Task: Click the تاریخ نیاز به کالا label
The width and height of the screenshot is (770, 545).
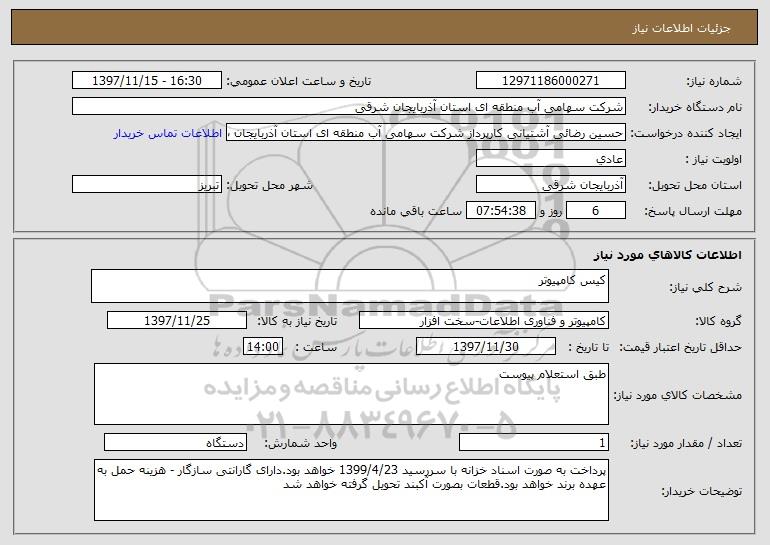Action: (x=298, y=322)
